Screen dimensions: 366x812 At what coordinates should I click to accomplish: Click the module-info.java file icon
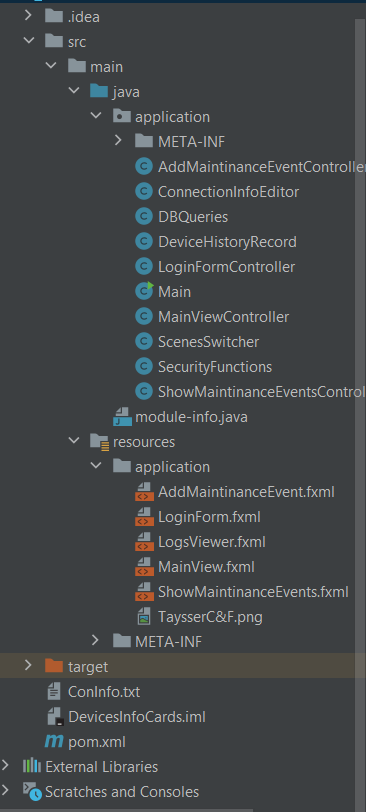point(122,416)
